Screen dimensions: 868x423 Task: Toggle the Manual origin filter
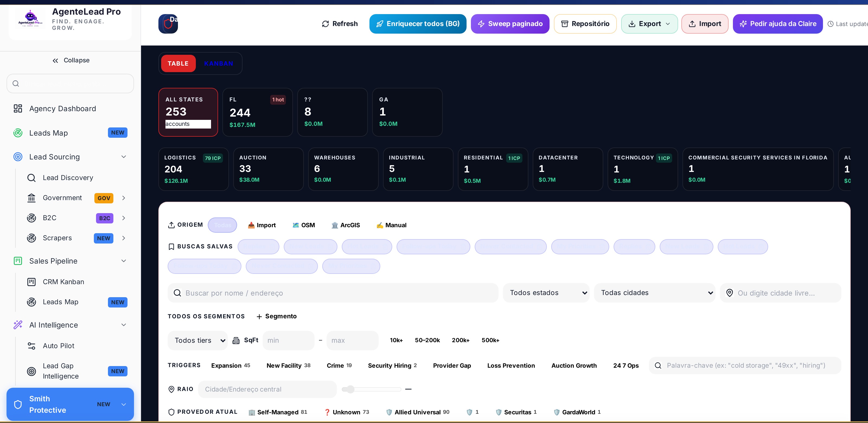click(391, 225)
